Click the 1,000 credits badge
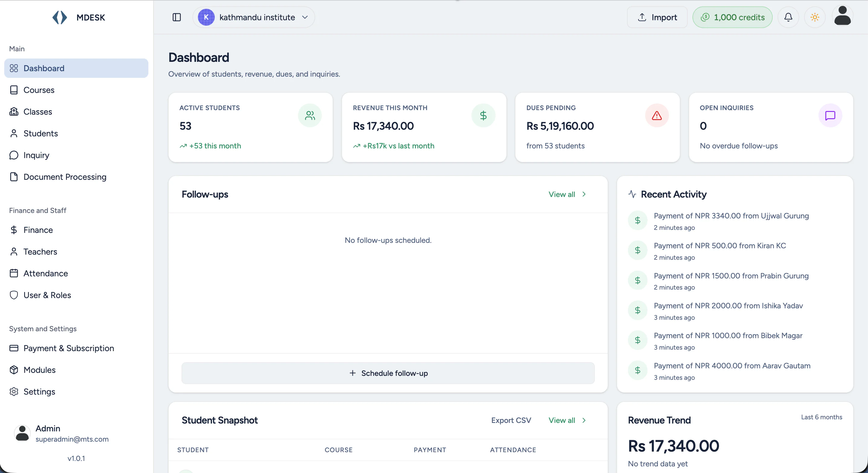The width and height of the screenshot is (868, 473). click(x=733, y=17)
